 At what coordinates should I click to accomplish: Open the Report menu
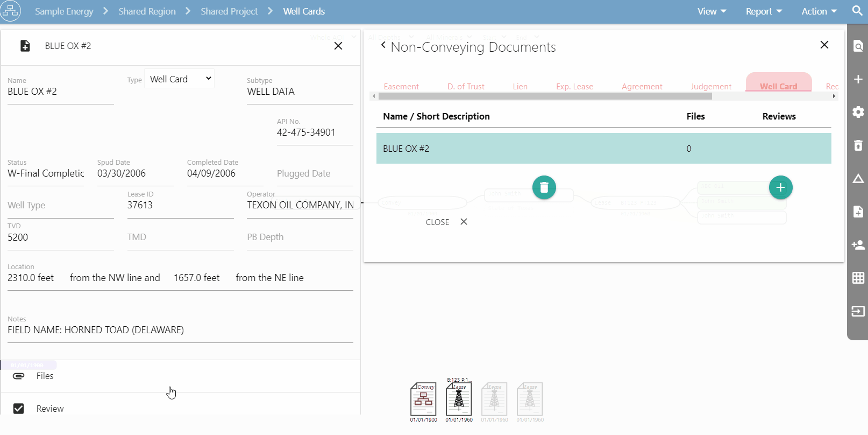tap(763, 11)
